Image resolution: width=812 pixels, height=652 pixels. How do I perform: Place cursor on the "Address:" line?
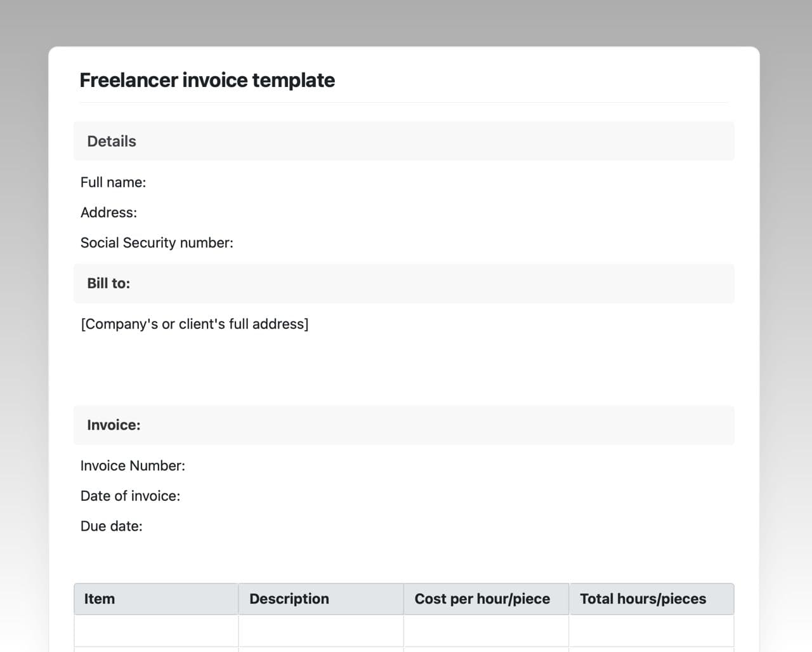[108, 213]
